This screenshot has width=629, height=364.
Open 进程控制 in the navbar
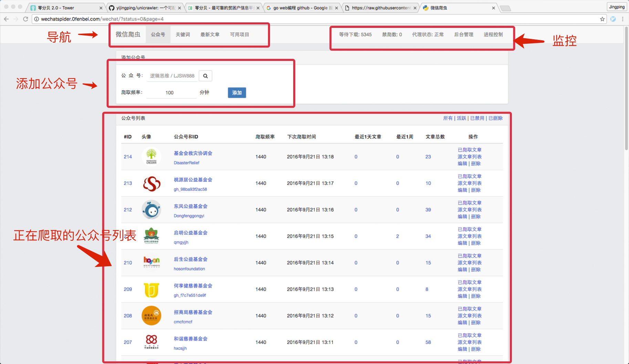pyautogui.click(x=493, y=34)
